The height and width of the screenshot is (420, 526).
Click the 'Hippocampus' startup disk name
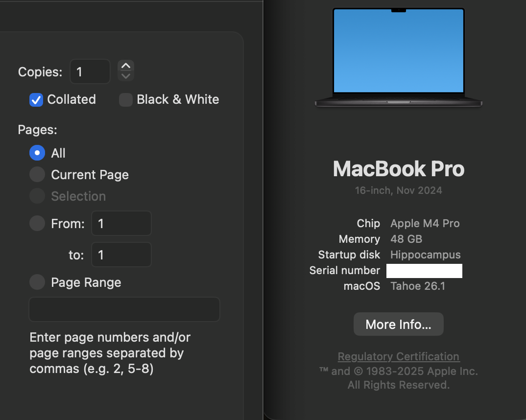tap(426, 255)
